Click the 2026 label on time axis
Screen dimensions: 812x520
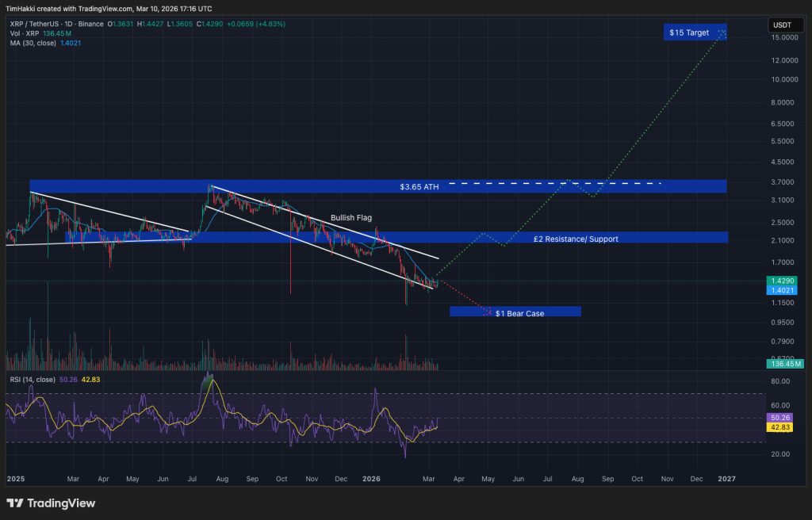click(x=371, y=479)
